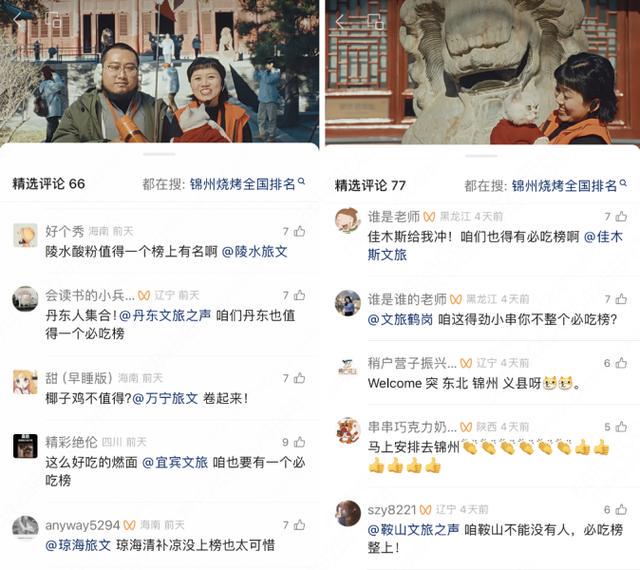Screen dimensions: 640x570
Task: Tap the left comment panel's drag handle
Action: (159, 154)
